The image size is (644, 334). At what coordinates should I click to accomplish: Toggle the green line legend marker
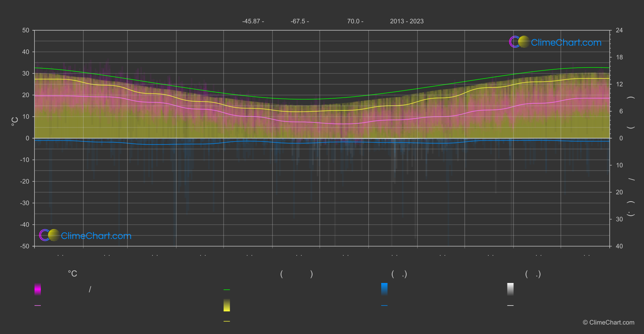pos(227,290)
